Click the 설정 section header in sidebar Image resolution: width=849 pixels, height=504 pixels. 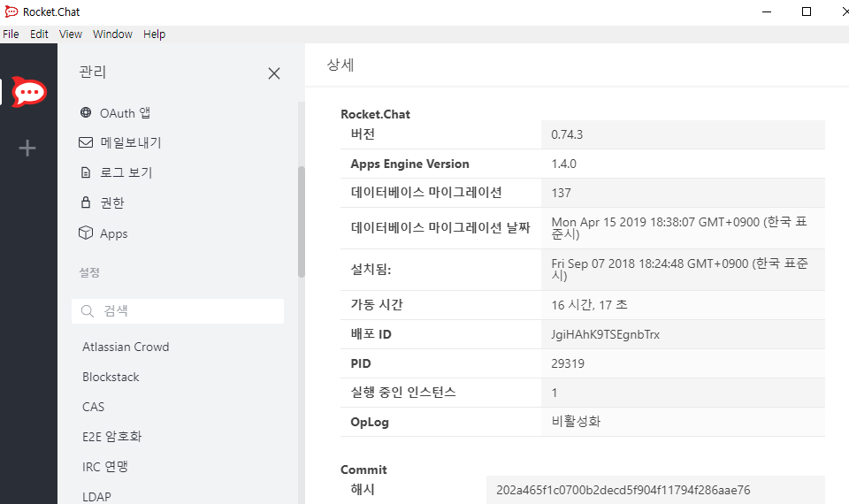click(89, 272)
